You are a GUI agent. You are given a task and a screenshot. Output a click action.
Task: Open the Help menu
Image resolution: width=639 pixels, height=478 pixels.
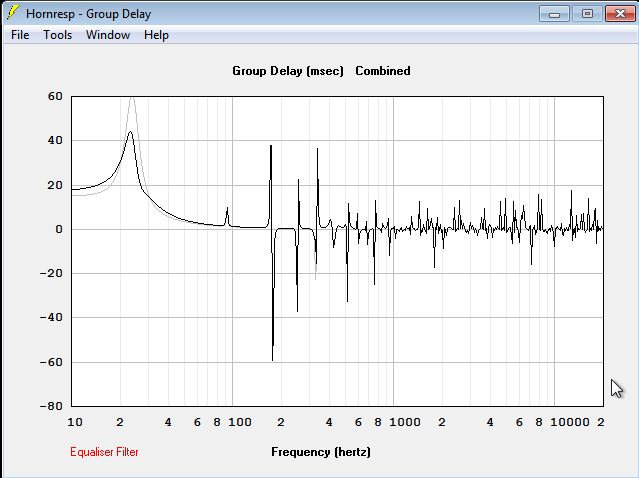coord(156,35)
